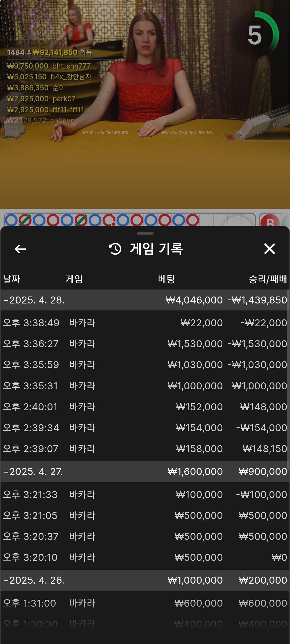Click the 게임 column header

pyautogui.click(x=74, y=279)
